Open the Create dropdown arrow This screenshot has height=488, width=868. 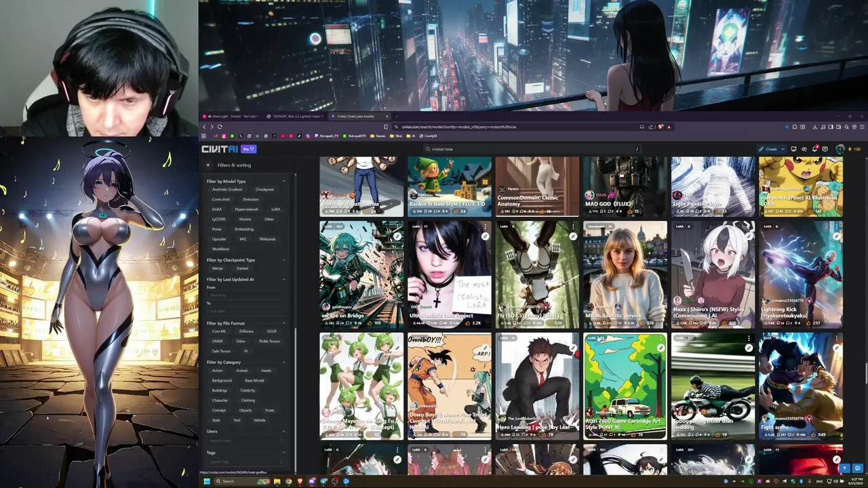(x=783, y=149)
